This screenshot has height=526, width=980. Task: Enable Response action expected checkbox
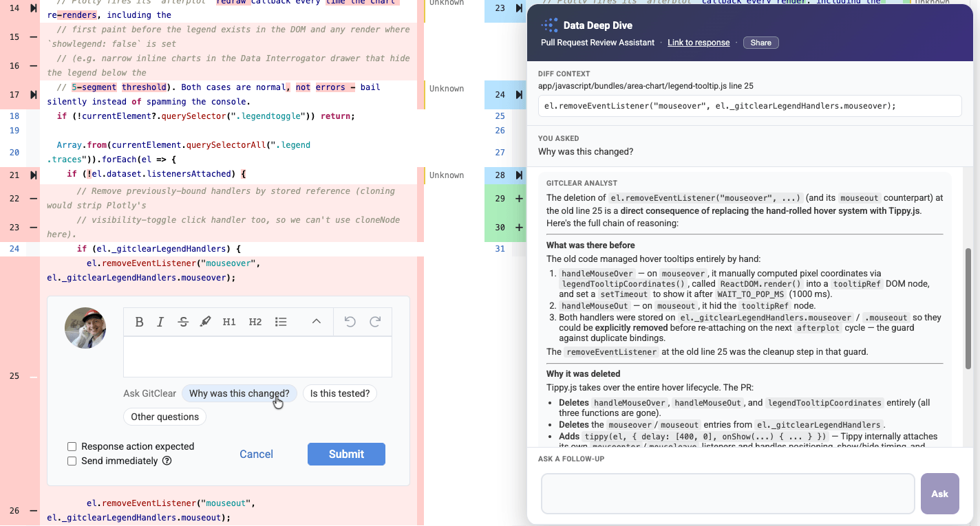[72, 447]
